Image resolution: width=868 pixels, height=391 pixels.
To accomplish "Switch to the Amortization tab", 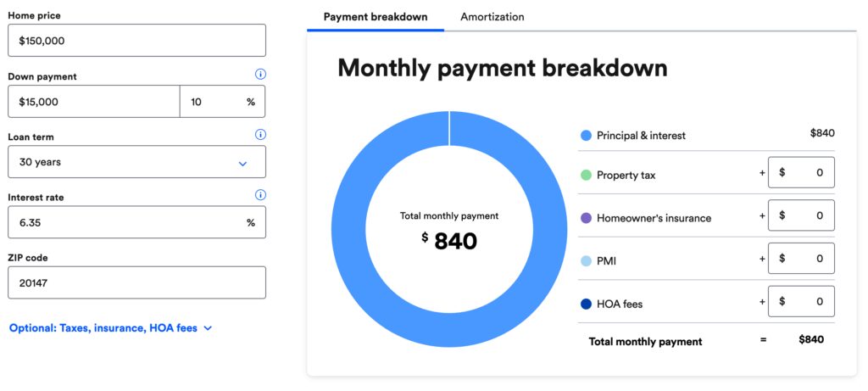I will click(x=492, y=17).
